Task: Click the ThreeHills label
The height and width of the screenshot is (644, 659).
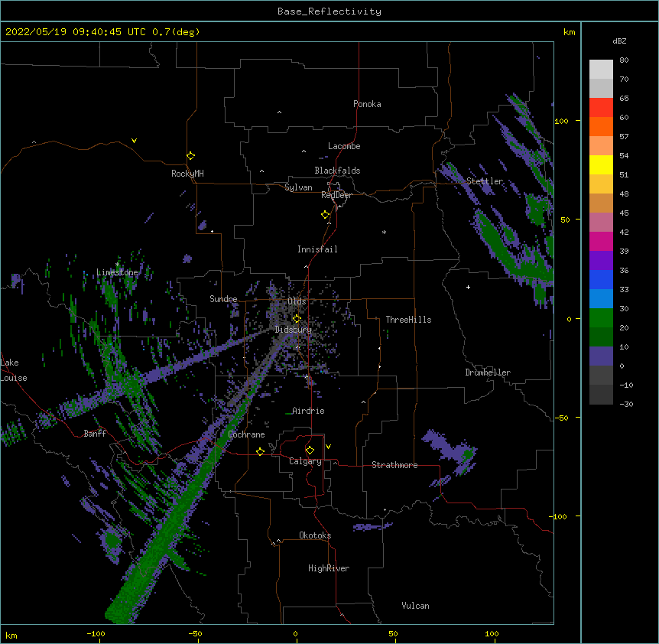Action: tap(408, 320)
